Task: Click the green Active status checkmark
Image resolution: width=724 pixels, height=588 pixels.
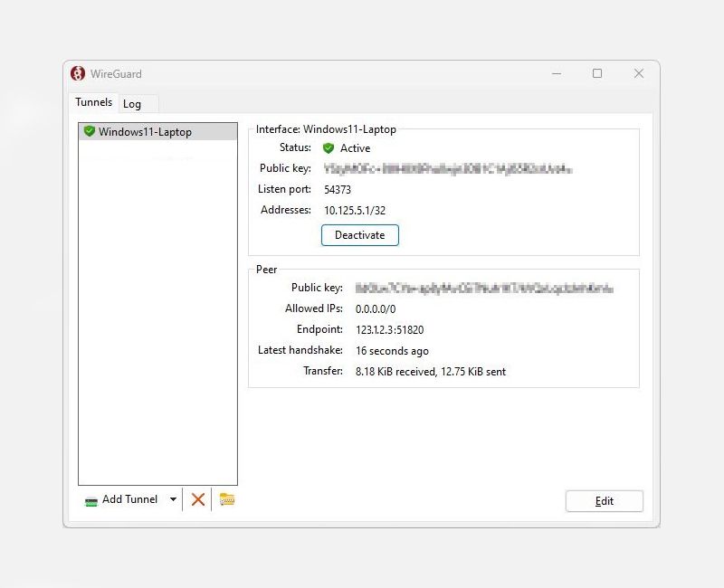Action: click(x=328, y=147)
